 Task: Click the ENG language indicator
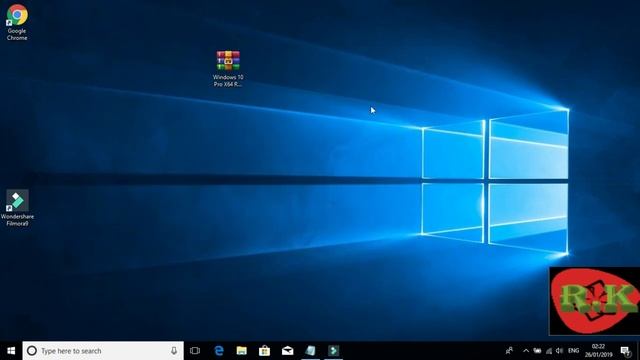coord(573,351)
